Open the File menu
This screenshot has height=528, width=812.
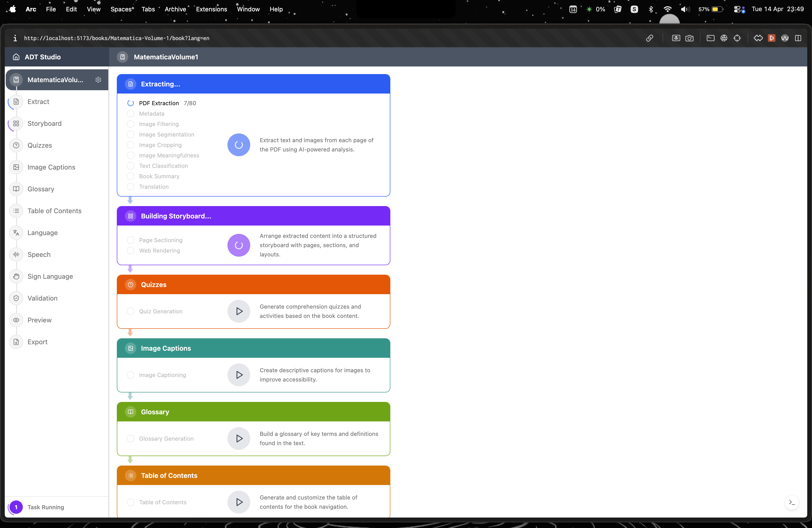pos(51,9)
